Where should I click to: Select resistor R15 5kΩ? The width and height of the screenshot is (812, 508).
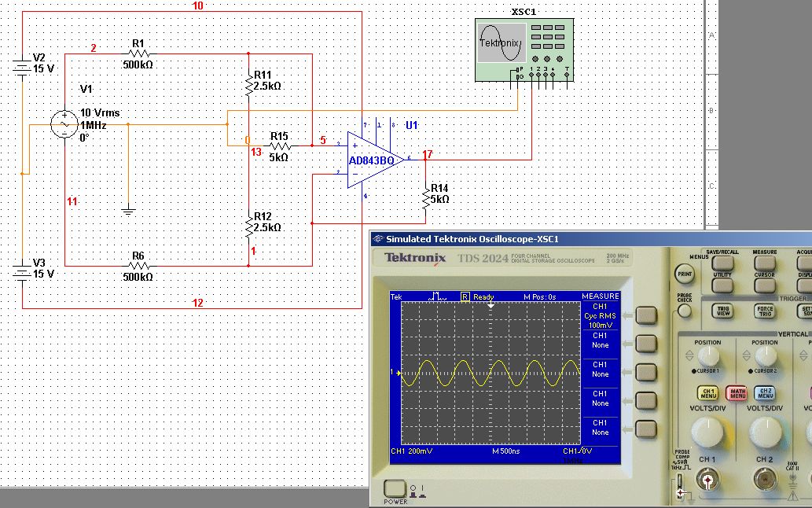pyautogui.click(x=280, y=146)
